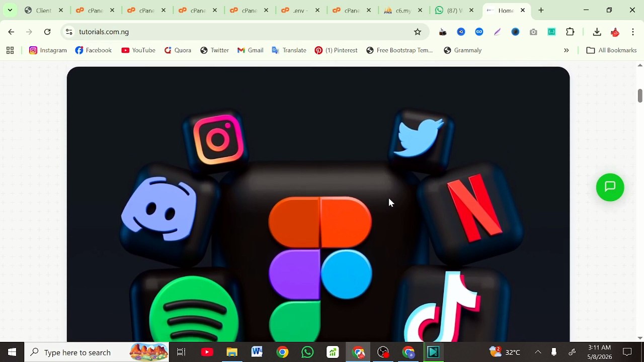Open the teal video editor taskbar app

[433, 352]
